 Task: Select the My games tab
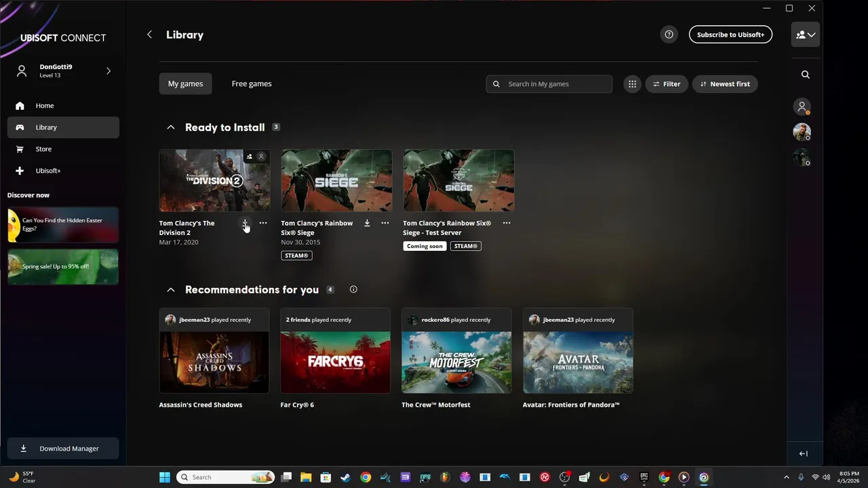pos(186,83)
